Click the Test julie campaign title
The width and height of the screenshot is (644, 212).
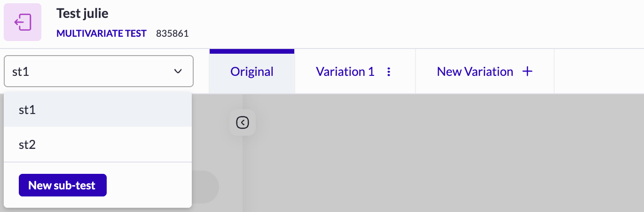pyautogui.click(x=82, y=13)
